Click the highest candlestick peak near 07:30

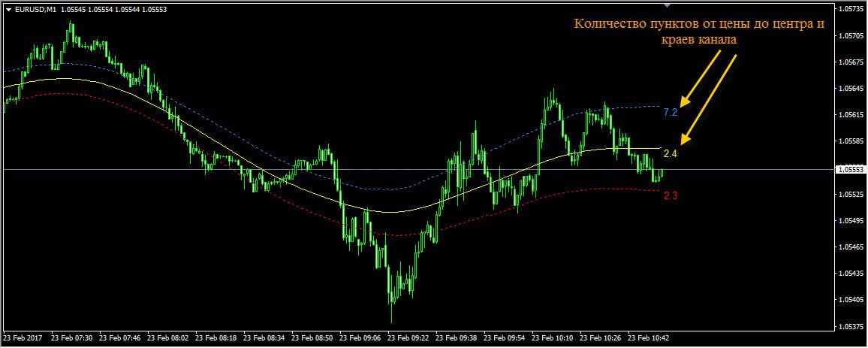[71, 24]
